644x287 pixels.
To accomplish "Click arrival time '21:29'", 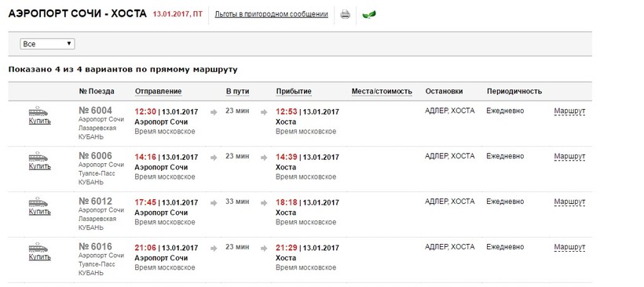I will (x=287, y=248).
